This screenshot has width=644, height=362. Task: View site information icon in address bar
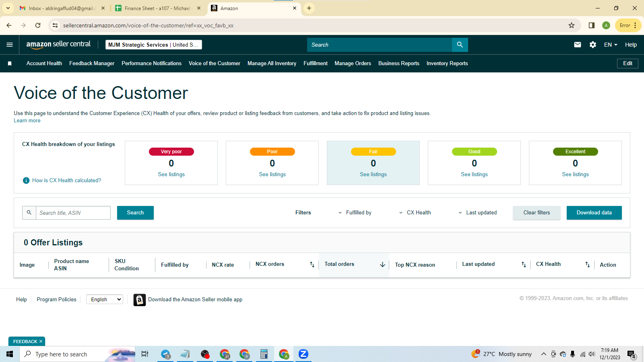coord(55,25)
